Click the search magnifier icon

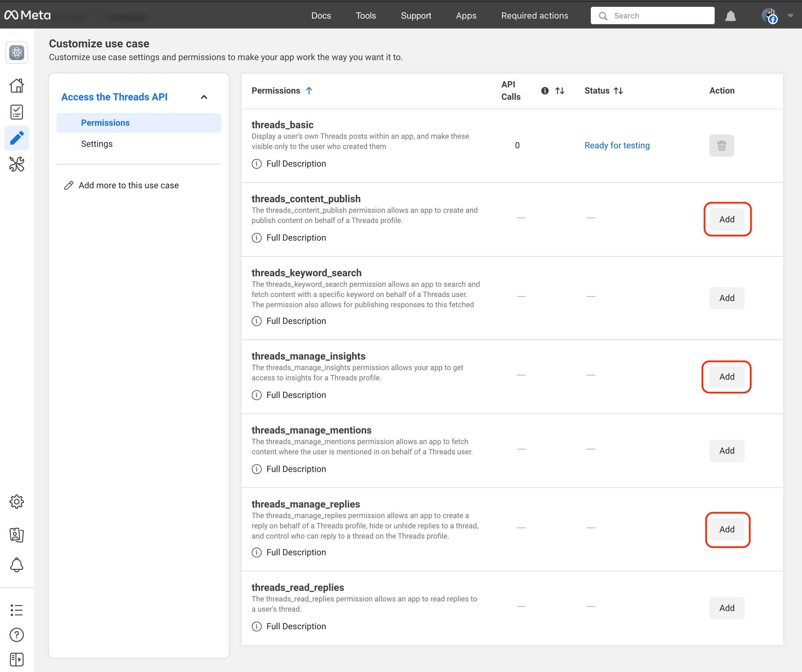(603, 16)
